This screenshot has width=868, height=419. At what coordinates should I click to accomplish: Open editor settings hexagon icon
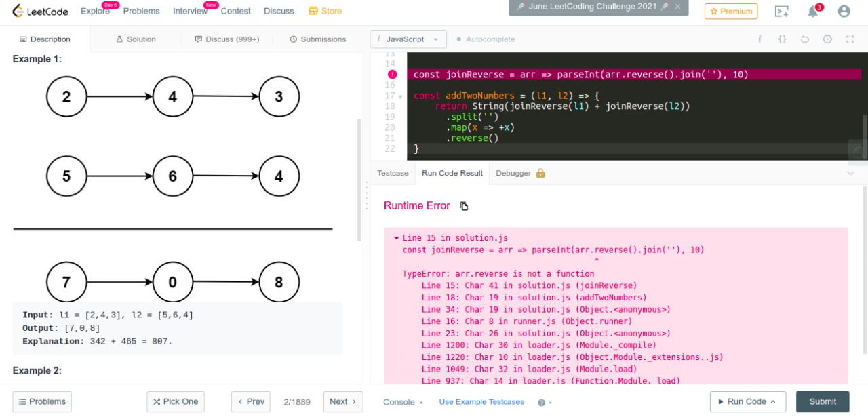(x=827, y=39)
